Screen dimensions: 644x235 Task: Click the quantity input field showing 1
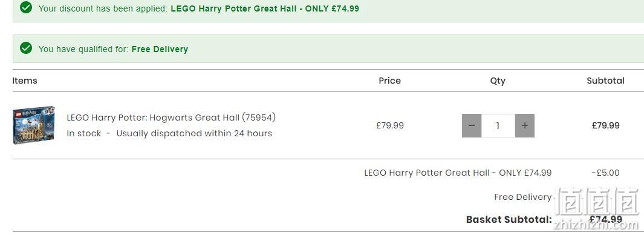(498, 125)
